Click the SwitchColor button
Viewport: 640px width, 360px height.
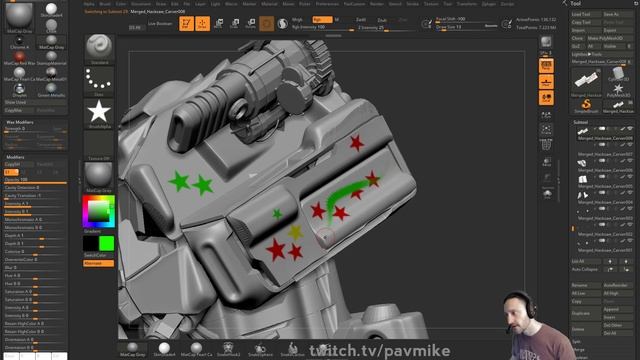[x=98, y=255]
